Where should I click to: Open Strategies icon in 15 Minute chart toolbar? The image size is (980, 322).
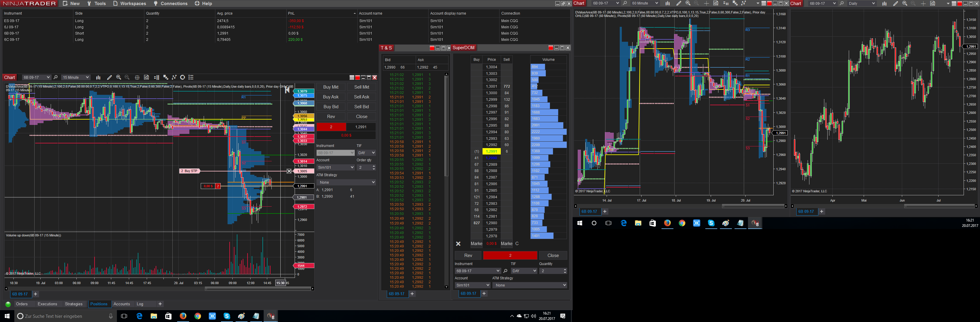click(183, 78)
